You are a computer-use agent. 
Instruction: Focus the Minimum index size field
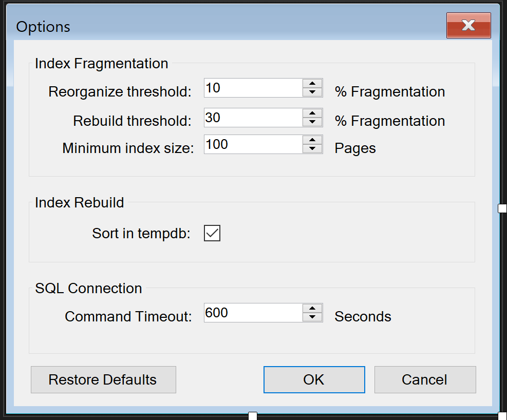(254, 144)
